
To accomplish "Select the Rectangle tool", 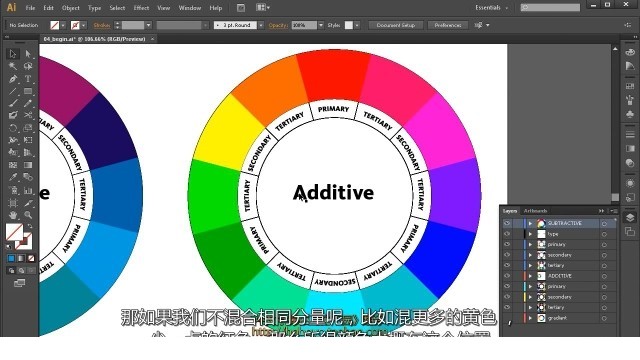I will tap(28, 91).
